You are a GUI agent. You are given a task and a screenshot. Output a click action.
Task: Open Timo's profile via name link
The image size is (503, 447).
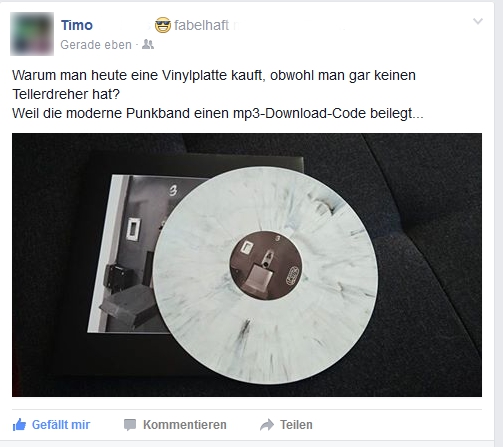coord(77,25)
